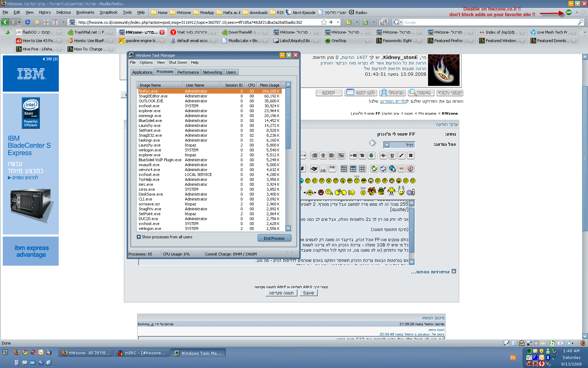The height and width of the screenshot is (368, 588).
Task: Click the Windows Start button
Action: [5, 352]
